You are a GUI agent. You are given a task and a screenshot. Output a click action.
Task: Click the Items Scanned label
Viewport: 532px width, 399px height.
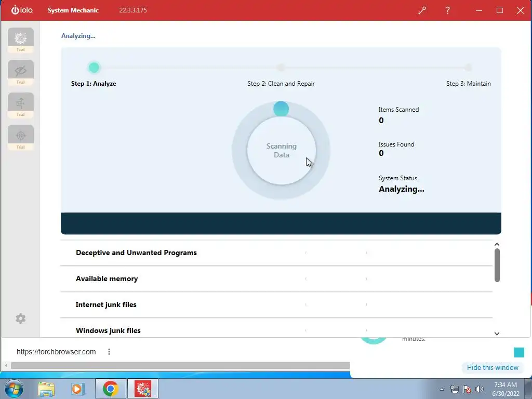coord(398,110)
